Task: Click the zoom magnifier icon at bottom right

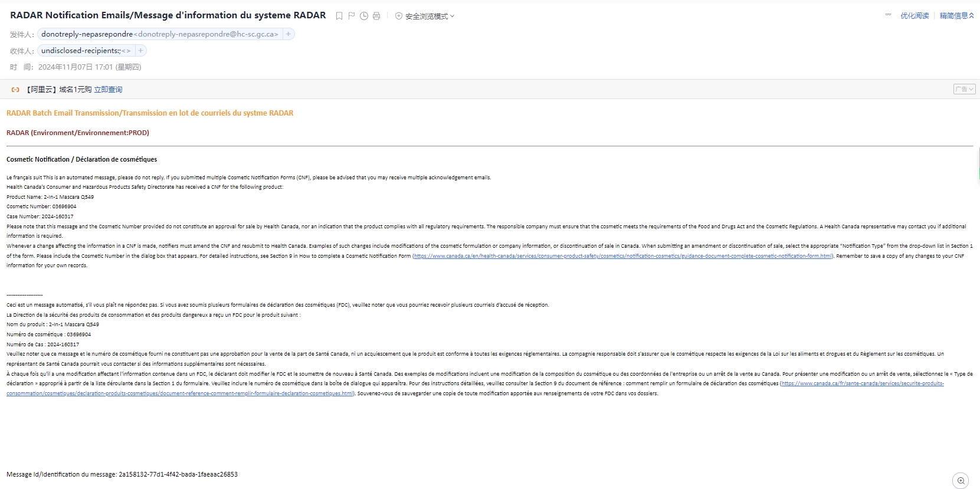Action: tap(961, 481)
